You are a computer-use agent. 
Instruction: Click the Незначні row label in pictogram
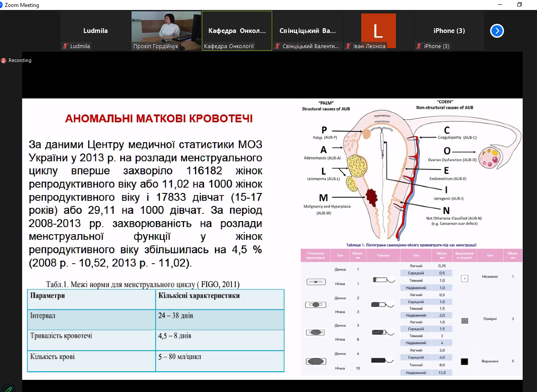[x=490, y=276]
